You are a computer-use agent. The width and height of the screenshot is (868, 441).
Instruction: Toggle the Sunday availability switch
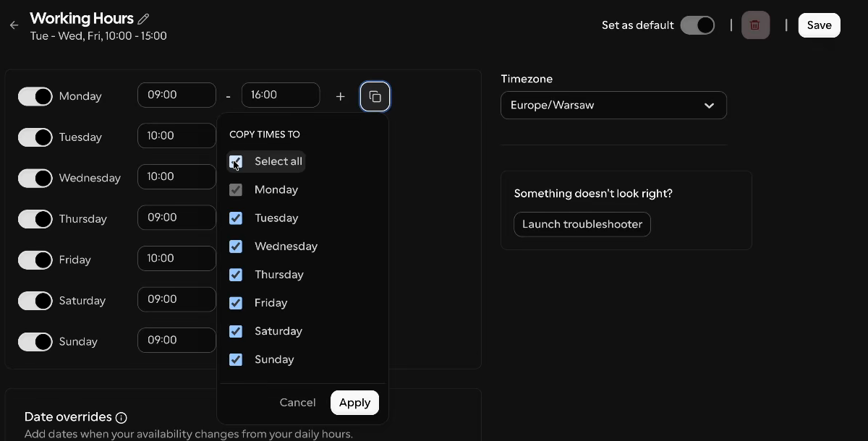click(35, 341)
